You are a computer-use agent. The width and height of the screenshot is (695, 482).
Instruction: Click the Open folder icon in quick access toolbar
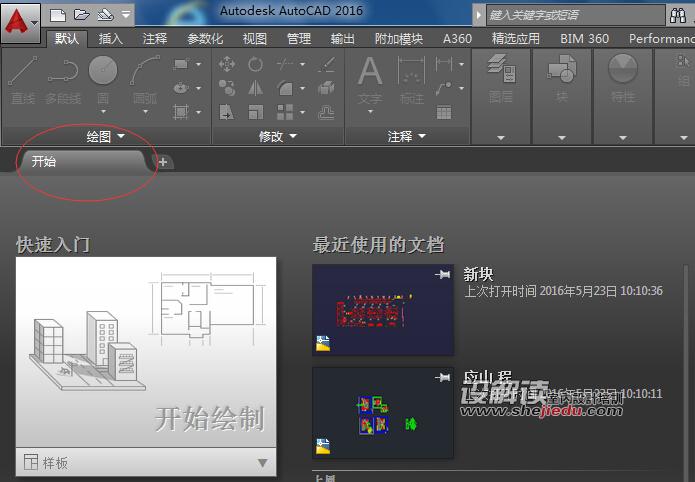pos(82,15)
